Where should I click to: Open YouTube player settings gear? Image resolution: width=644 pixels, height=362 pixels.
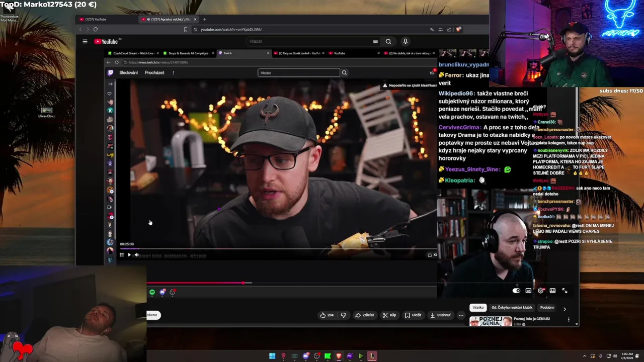pyautogui.click(x=541, y=291)
